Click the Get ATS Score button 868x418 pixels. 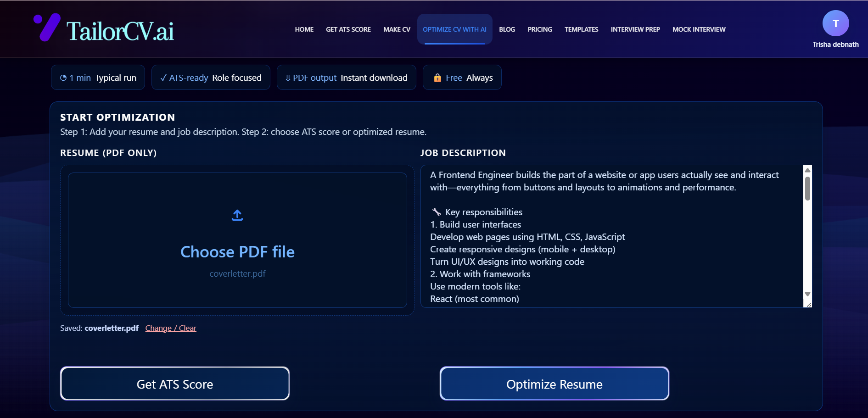[175, 384]
